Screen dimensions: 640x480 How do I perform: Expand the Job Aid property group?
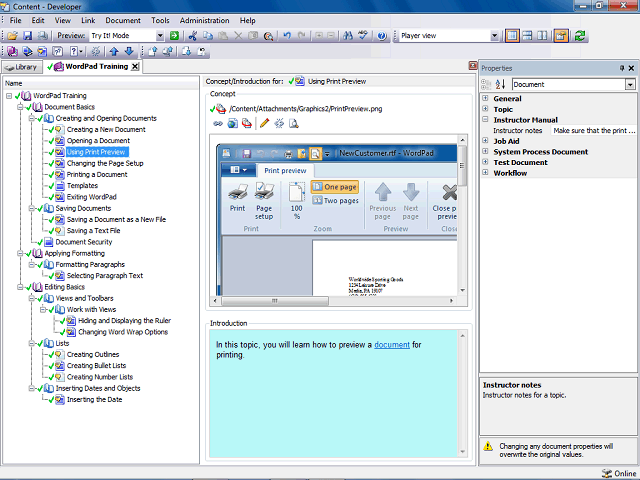(x=485, y=141)
